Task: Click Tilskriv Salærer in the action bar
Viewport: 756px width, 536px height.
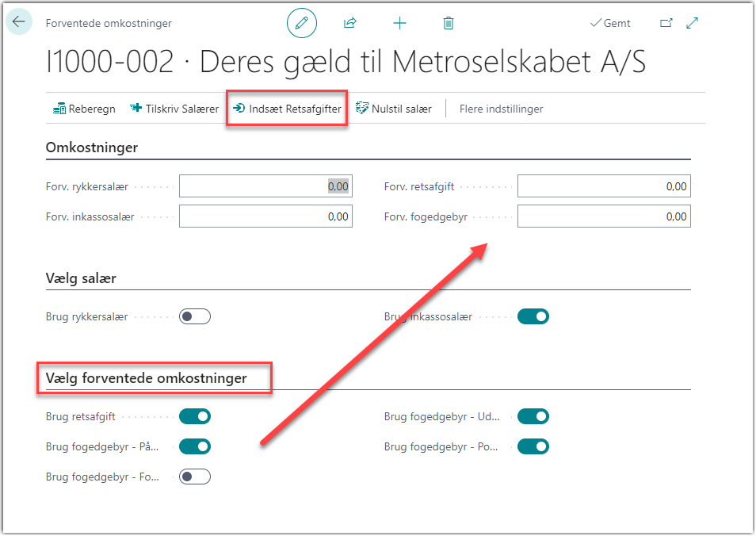Action: [174, 109]
